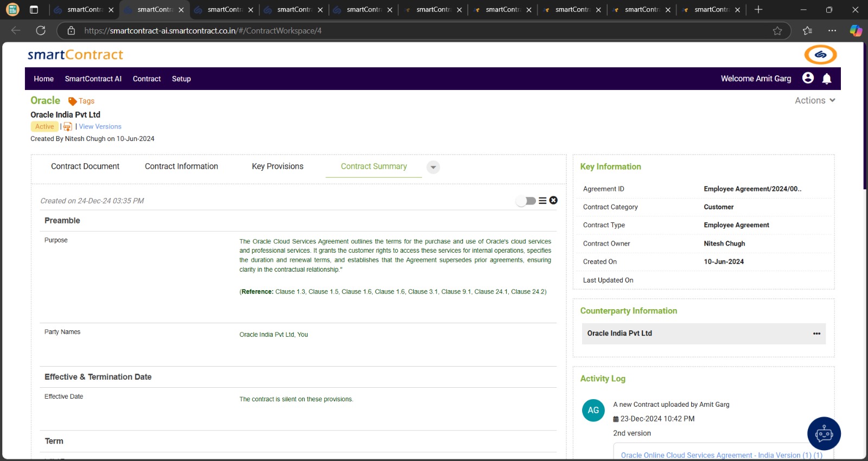Click the Oracle contract title
This screenshot has height=461, width=868.
pos(46,100)
